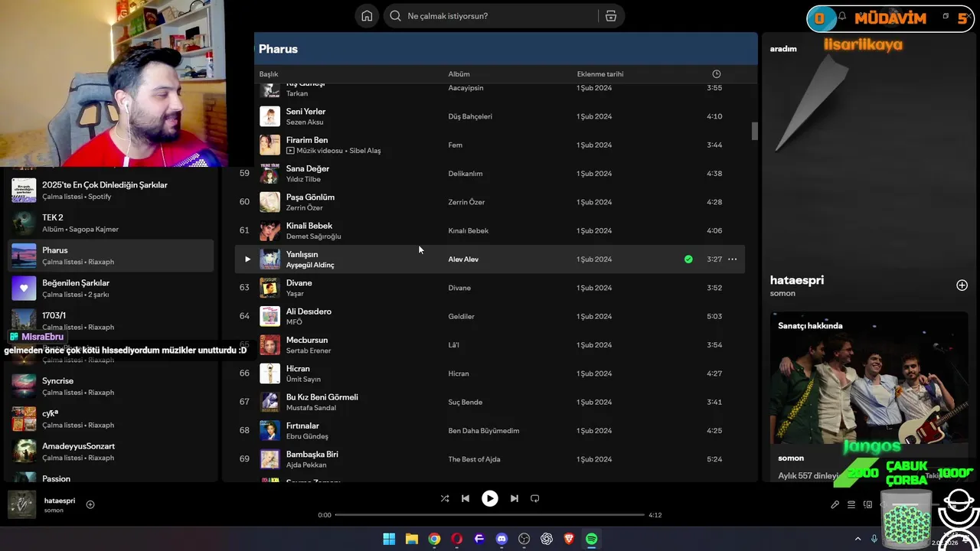Open connect to a device icon
980x551 pixels.
point(867,504)
